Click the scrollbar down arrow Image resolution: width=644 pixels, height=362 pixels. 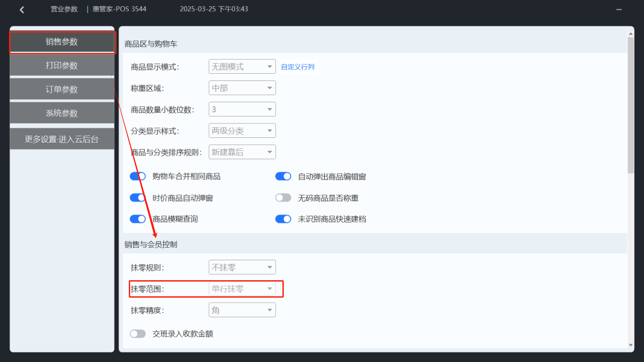click(x=631, y=345)
